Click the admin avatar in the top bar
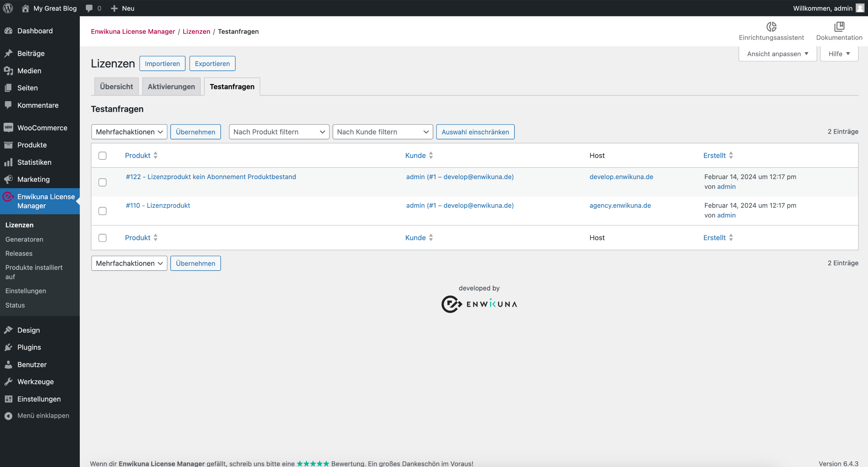This screenshot has width=868, height=467. pyautogui.click(x=860, y=8)
